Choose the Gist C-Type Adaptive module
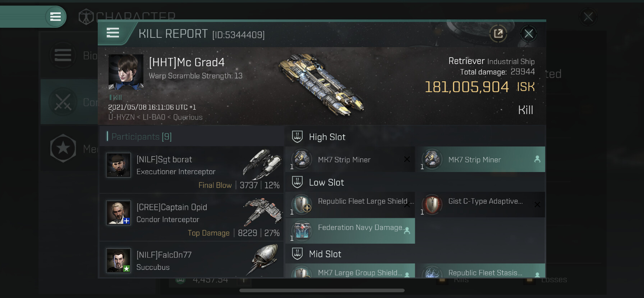The width and height of the screenshot is (644, 298). pos(480,204)
